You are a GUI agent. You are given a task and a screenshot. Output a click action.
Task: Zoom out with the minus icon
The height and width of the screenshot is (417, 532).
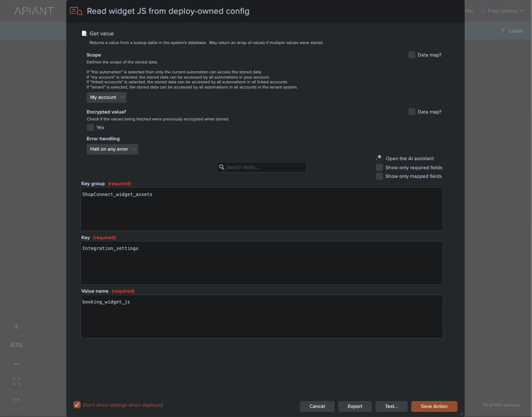click(x=16, y=364)
